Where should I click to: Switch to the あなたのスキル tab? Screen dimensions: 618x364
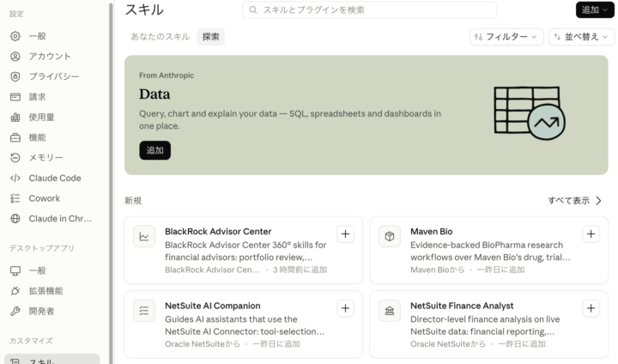(160, 37)
